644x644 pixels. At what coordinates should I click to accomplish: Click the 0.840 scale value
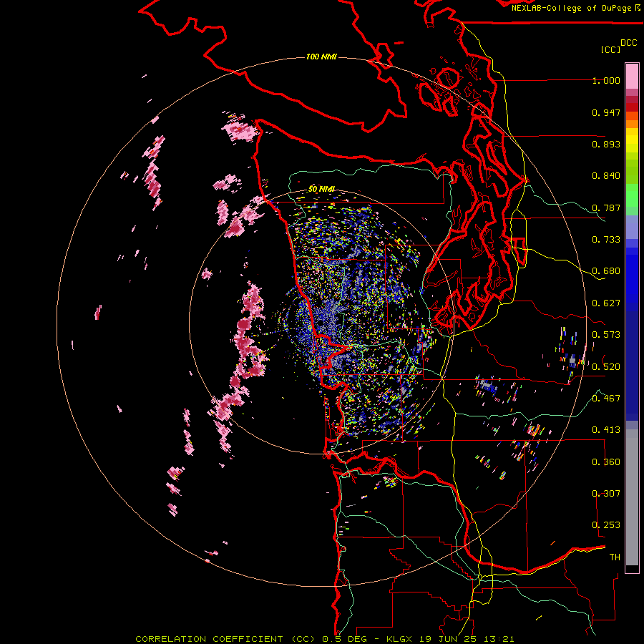click(606, 176)
